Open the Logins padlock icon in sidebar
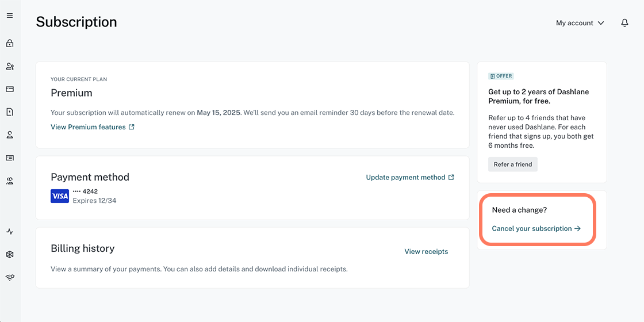 (x=10, y=43)
